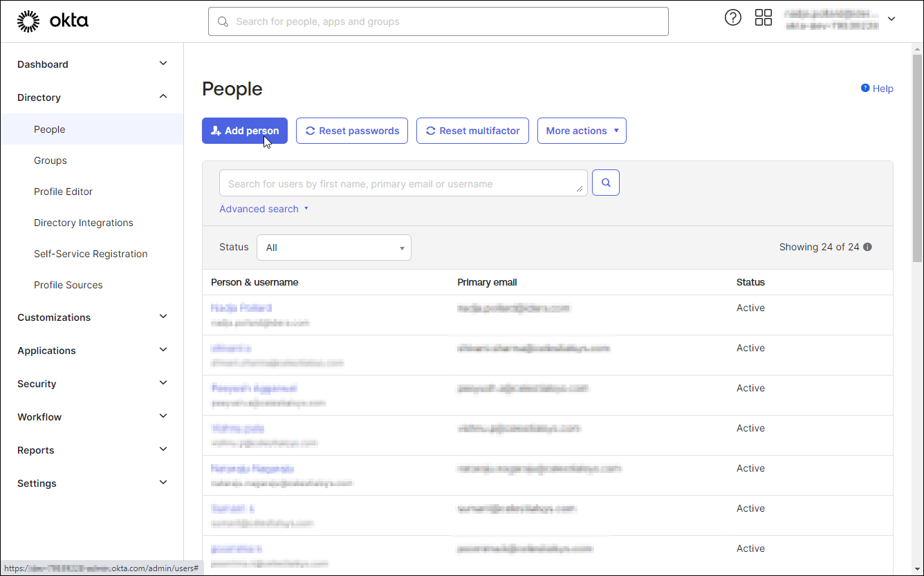Go to Groups in the sidebar
The height and width of the screenshot is (576, 924).
click(92, 160)
